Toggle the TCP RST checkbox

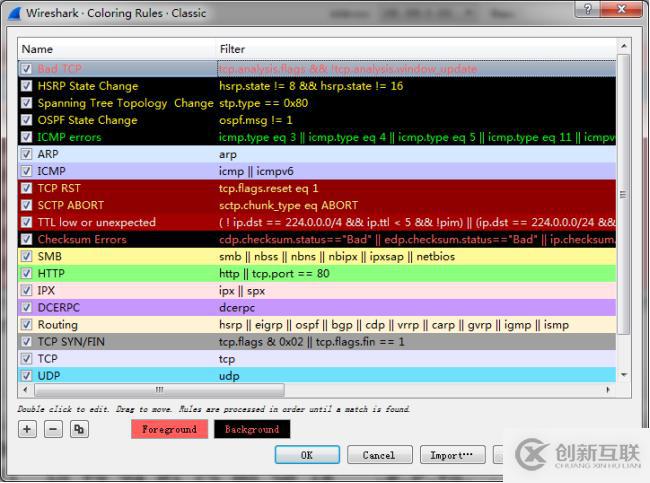pyautogui.click(x=27, y=188)
